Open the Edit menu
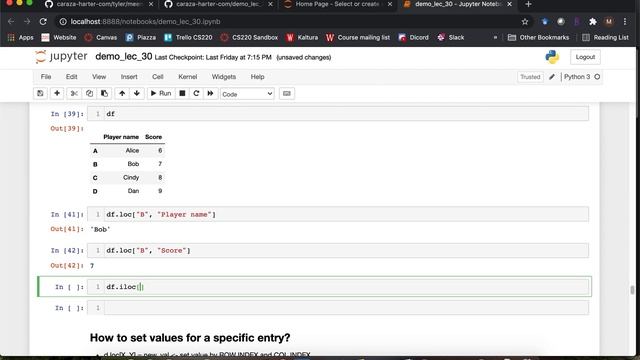Screen dimensions: 640x360 point(71,77)
